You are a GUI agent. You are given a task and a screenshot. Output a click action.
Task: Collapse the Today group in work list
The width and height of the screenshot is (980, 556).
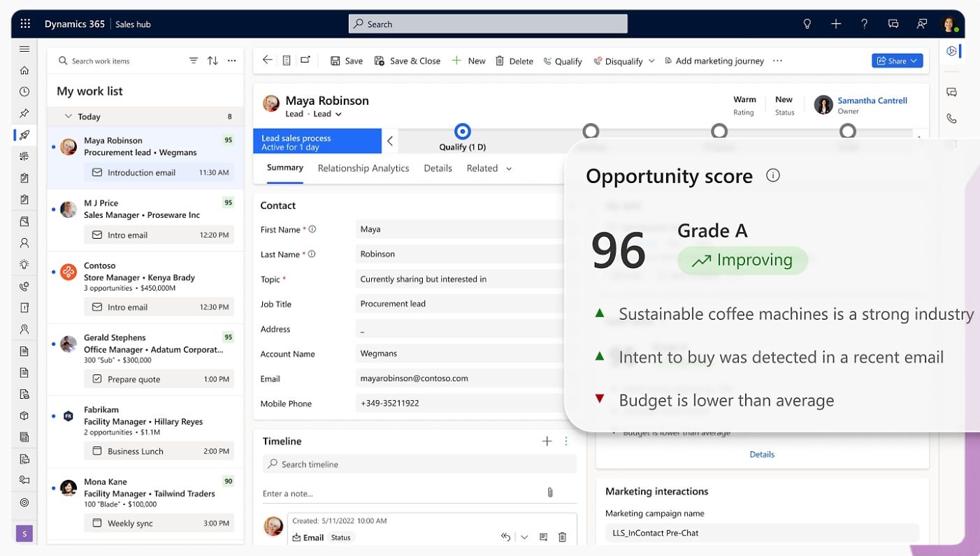coord(69,117)
